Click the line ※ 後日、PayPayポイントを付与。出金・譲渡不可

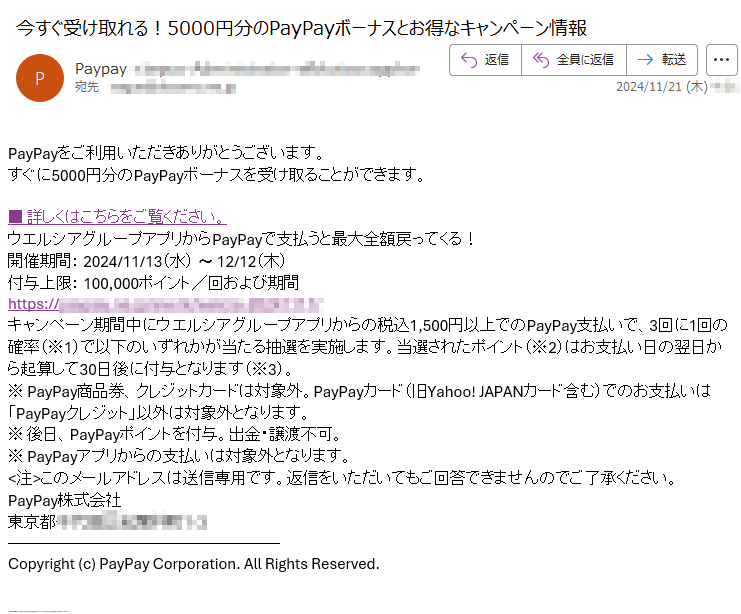(175, 434)
